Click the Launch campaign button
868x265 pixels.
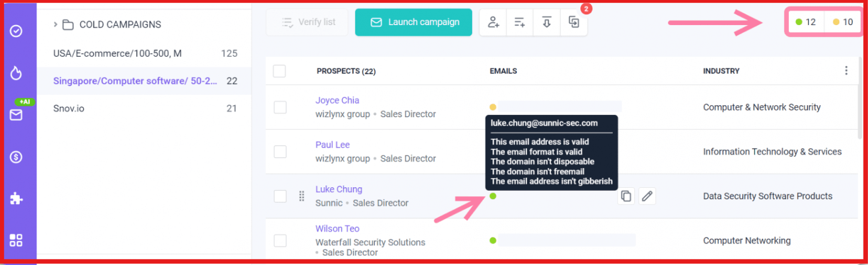pyautogui.click(x=413, y=22)
